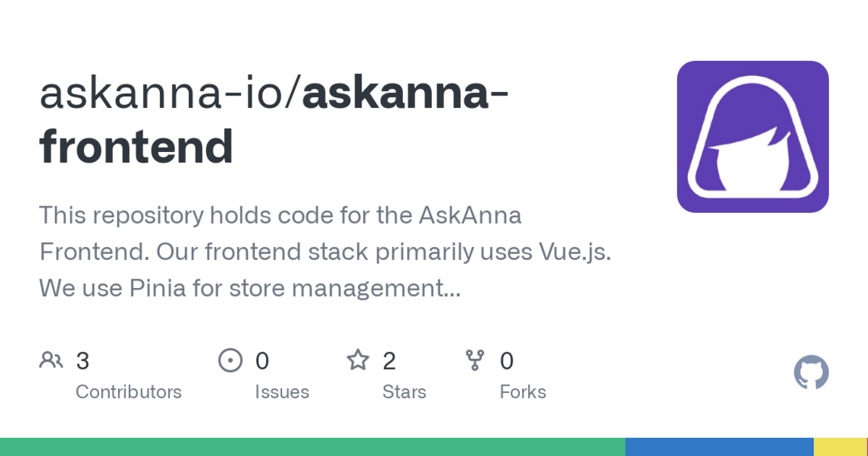
Task: Click the contributors people icon
Action: click(x=51, y=360)
